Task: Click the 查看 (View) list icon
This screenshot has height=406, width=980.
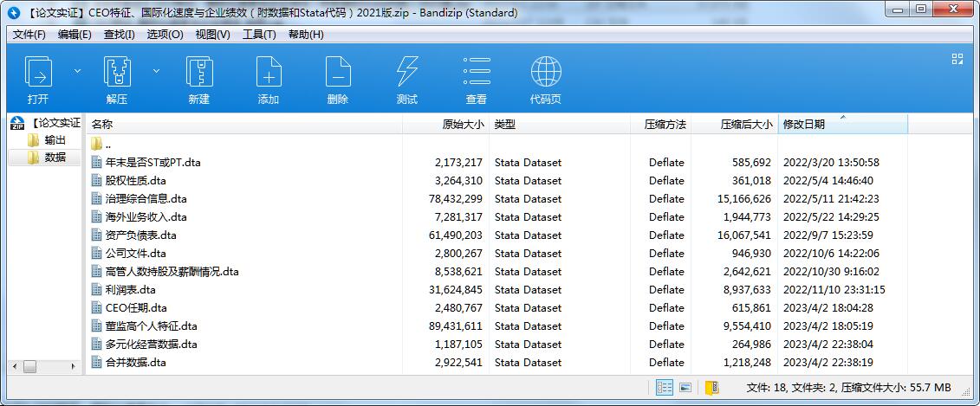Action: pos(477,71)
